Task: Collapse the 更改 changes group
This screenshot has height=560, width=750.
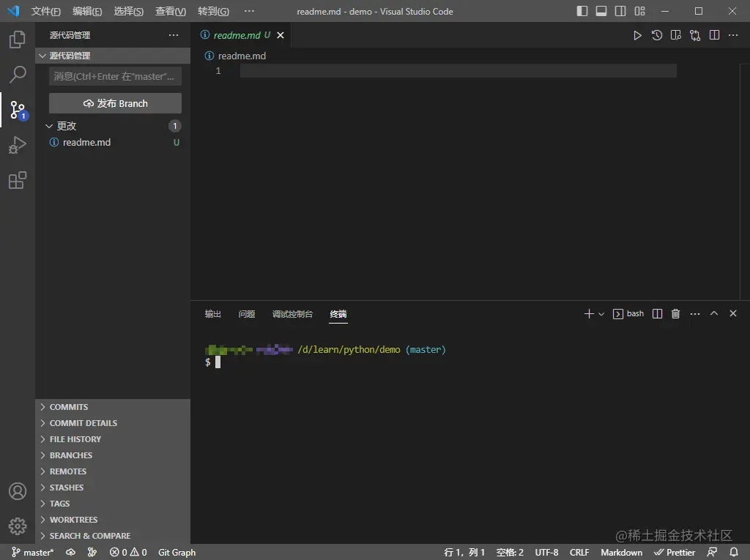Action: coord(113,126)
